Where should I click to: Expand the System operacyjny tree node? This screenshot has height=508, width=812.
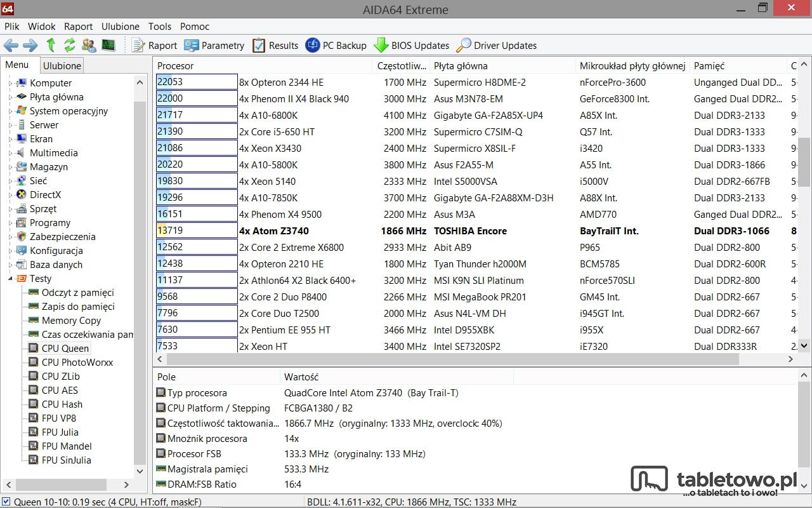point(10,111)
